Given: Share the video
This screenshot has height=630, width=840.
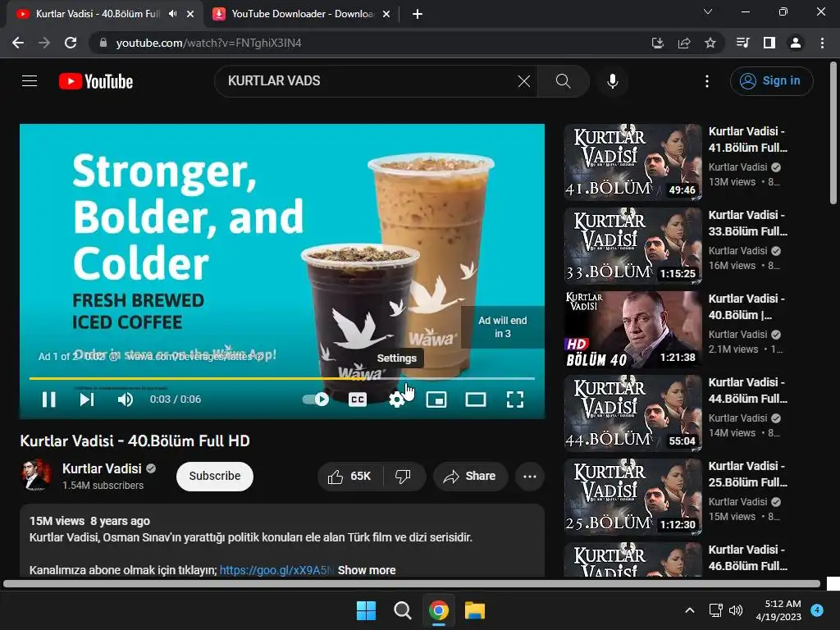Looking at the screenshot, I should tap(470, 477).
